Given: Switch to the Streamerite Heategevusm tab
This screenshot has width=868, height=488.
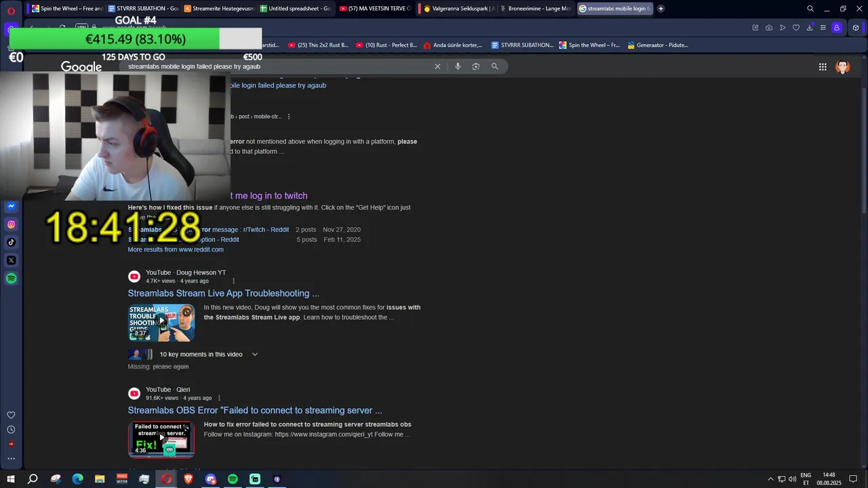Looking at the screenshot, I should click(219, 9).
